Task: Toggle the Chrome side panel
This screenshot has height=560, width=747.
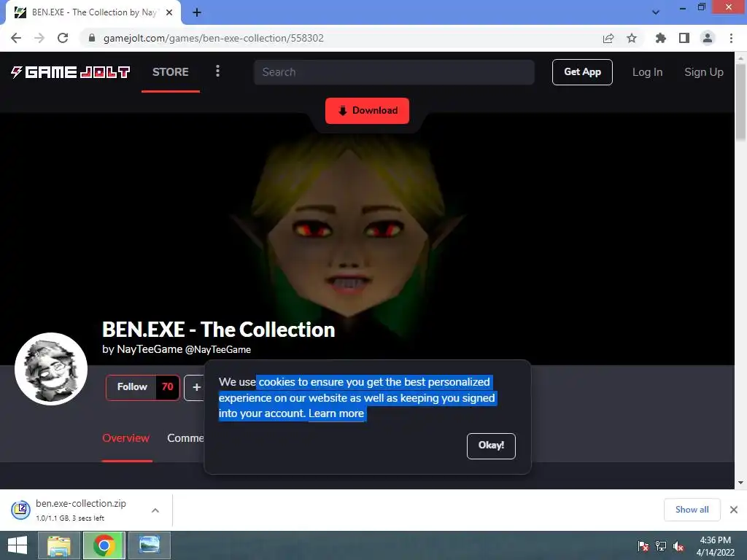Action: [684, 38]
